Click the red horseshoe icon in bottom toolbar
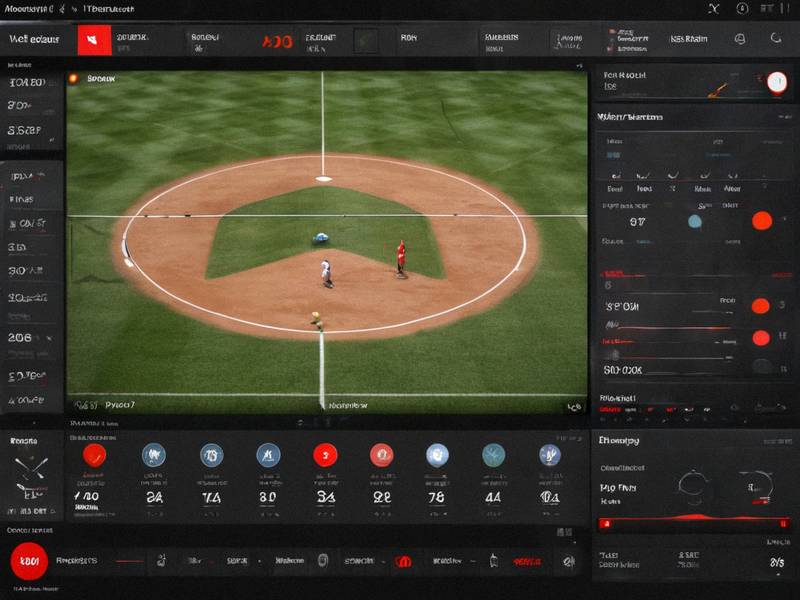800x600 pixels. [403, 561]
